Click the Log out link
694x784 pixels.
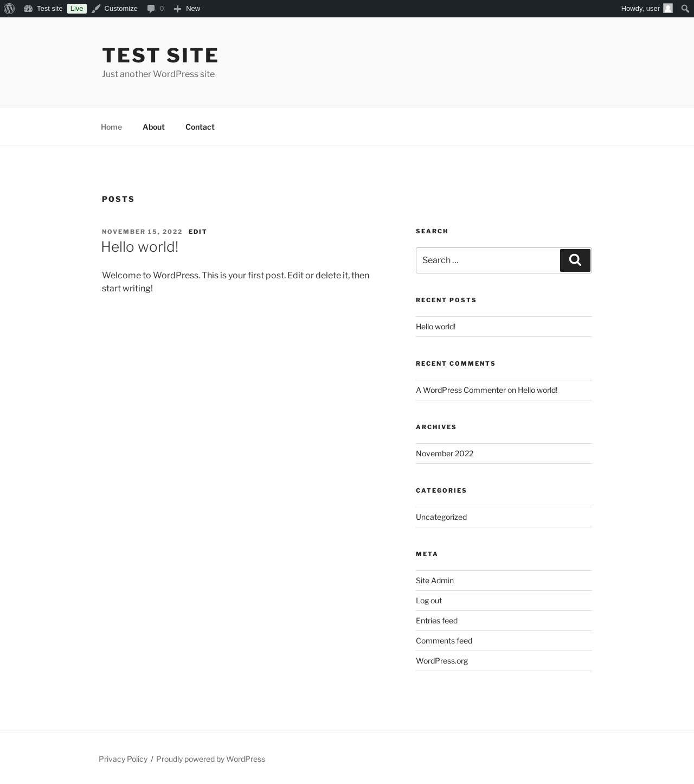pos(429,601)
